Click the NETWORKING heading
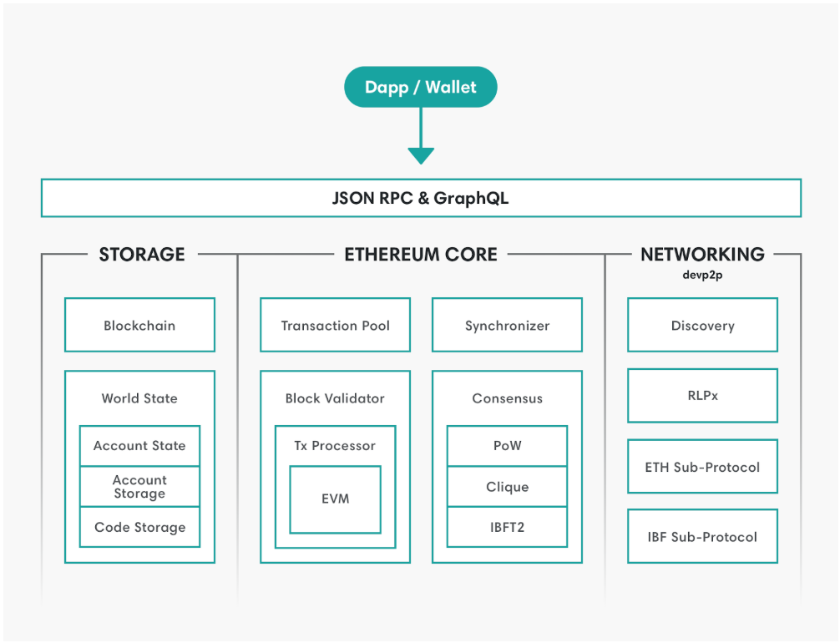 tap(702, 254)
